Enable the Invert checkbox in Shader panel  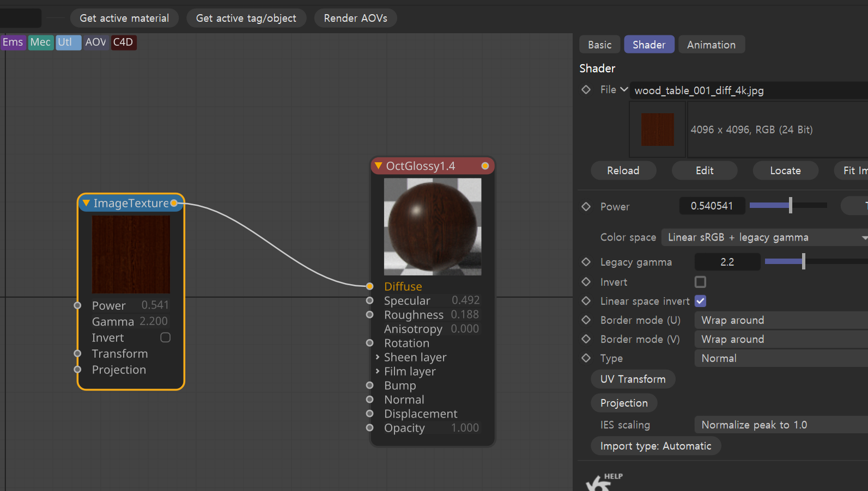coord(700,282)
